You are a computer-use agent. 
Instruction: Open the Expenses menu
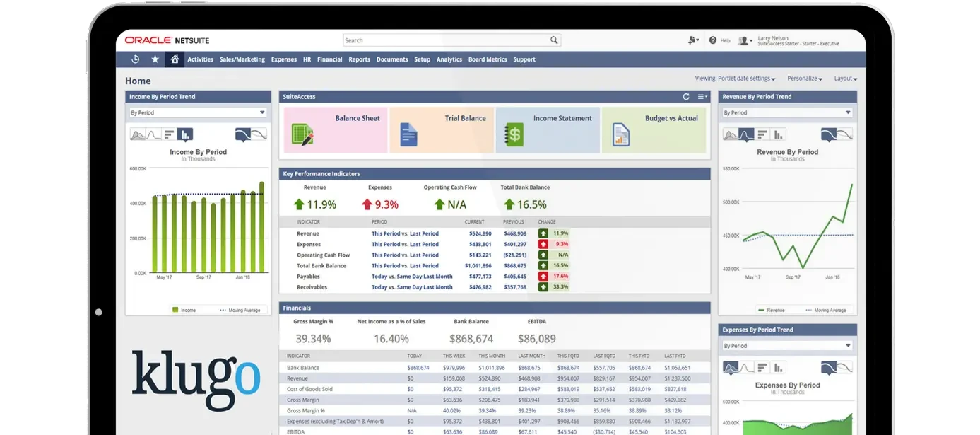point(284,59)
